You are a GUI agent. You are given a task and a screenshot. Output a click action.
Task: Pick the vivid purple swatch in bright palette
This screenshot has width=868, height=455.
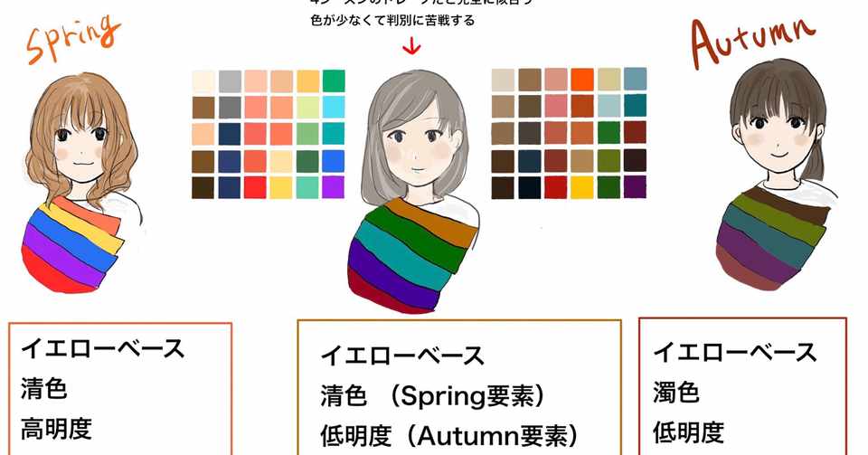point(334,187)
